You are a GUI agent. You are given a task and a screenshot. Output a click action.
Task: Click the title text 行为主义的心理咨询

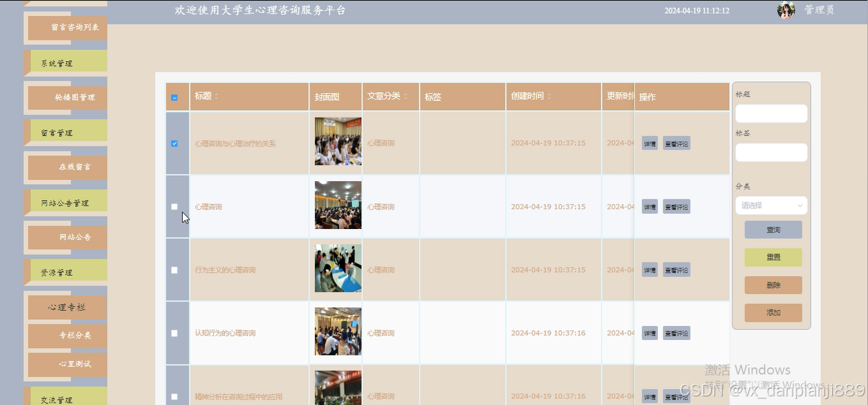(225, 270)
